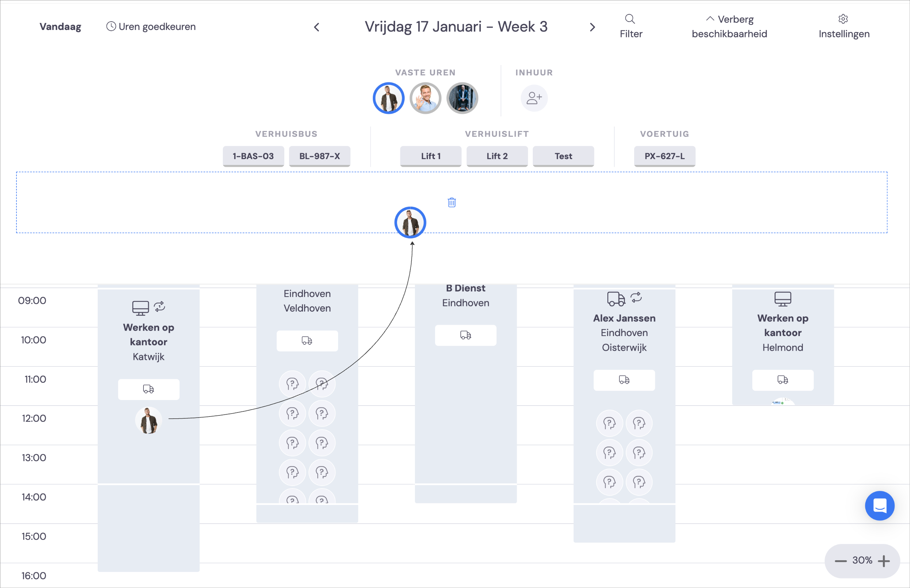910x588 pixels.
Task: Click the repeat icon on Alex Janssen card
Action: coord(636,297)
